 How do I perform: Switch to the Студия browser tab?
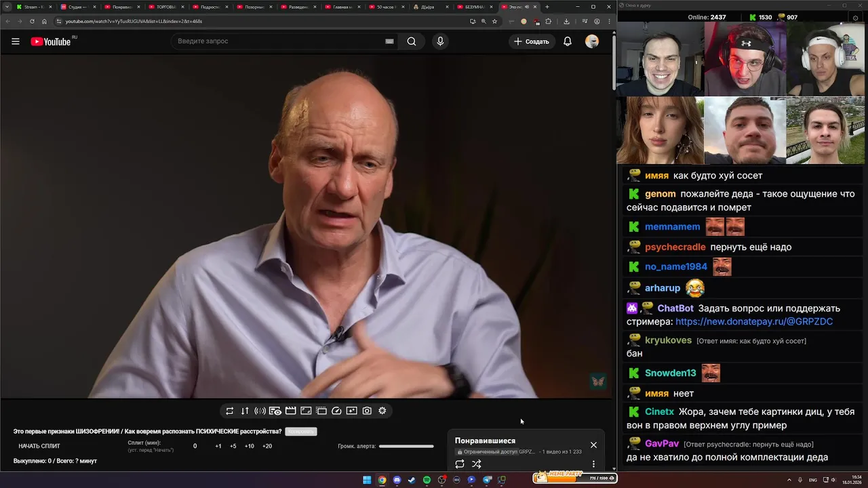[78, 7]
